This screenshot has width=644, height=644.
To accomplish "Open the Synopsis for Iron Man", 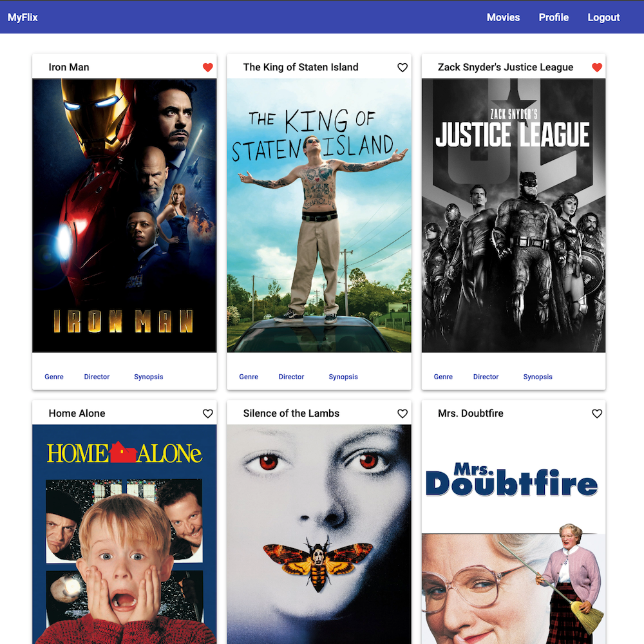I will (148, 377).
